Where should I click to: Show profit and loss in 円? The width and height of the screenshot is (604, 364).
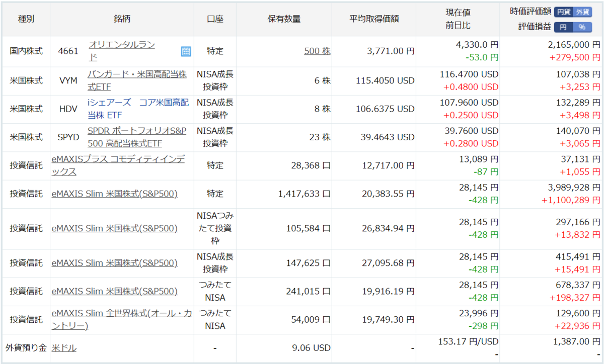(x=563, y=27)
